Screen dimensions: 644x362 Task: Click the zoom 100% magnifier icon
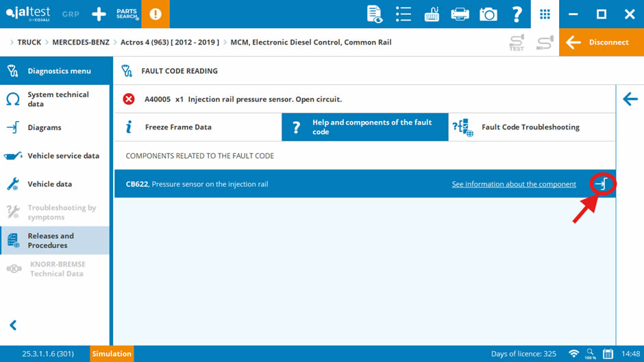591,353
